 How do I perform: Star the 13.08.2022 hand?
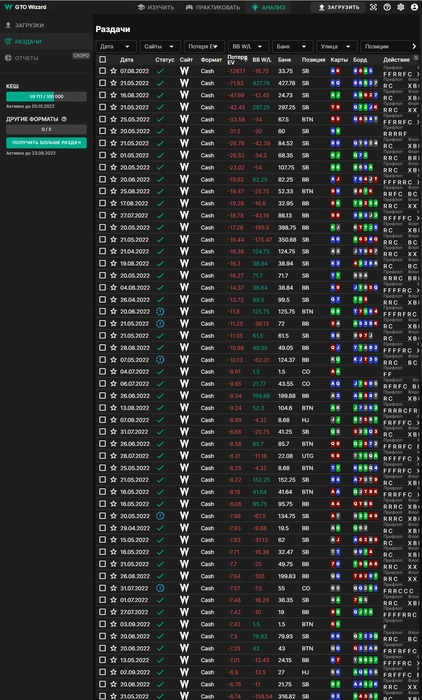[x=113, y=408]
